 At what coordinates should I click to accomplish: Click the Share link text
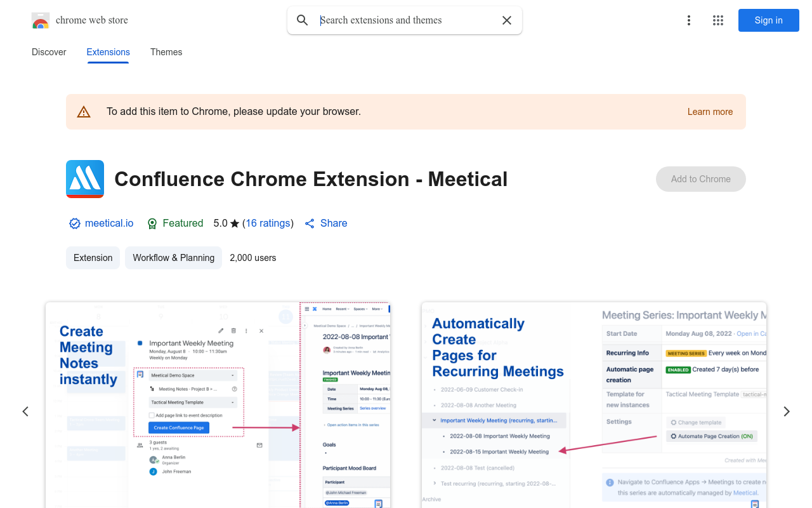coord(334,224)
